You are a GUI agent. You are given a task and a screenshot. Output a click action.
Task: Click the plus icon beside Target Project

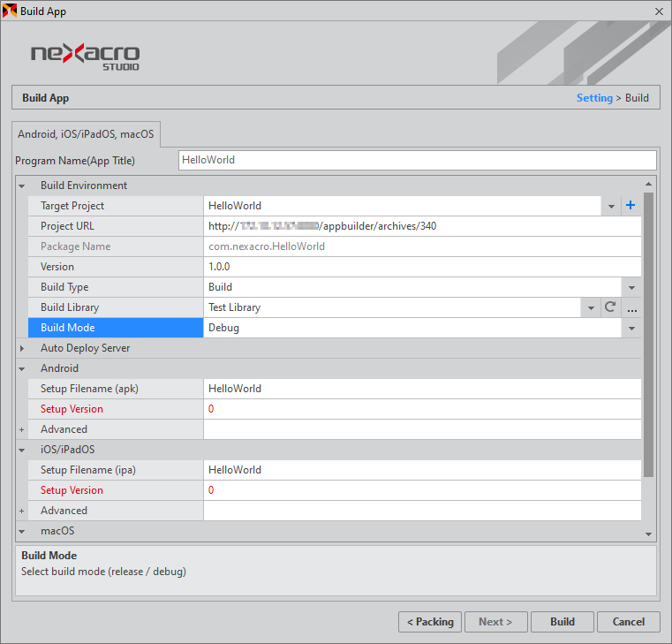(x=630, y=206)
